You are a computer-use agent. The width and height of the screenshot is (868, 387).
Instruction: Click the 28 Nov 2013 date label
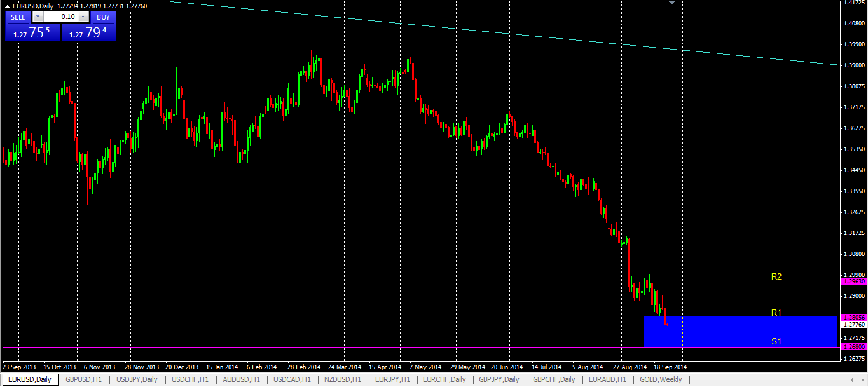(x=141, y=367)
